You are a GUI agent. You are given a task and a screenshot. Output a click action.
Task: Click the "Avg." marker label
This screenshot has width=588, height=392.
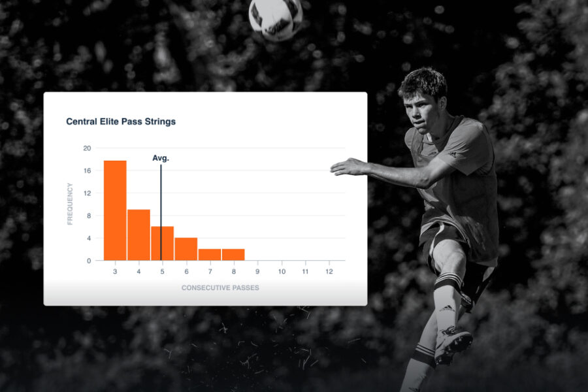pos(161,158)
